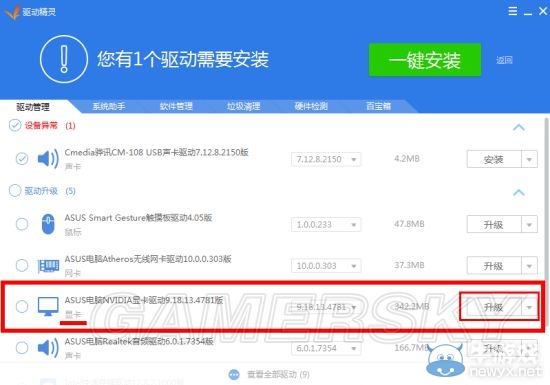This screenshot has width=550, height=385.
Task: Open version dropdown 1.0.0.233
Action: (x=326, y=224)
